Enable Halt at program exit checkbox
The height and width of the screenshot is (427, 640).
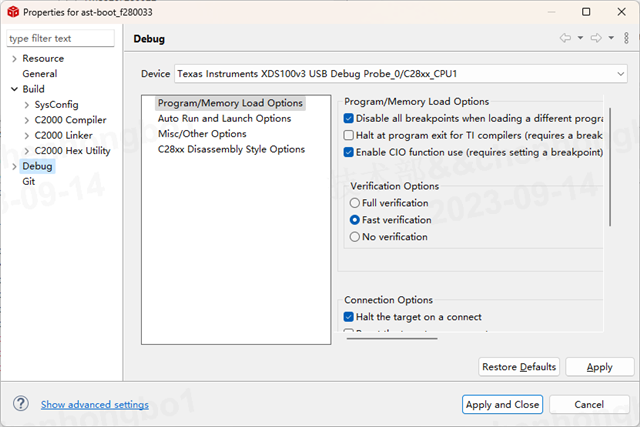coord(349,135)
